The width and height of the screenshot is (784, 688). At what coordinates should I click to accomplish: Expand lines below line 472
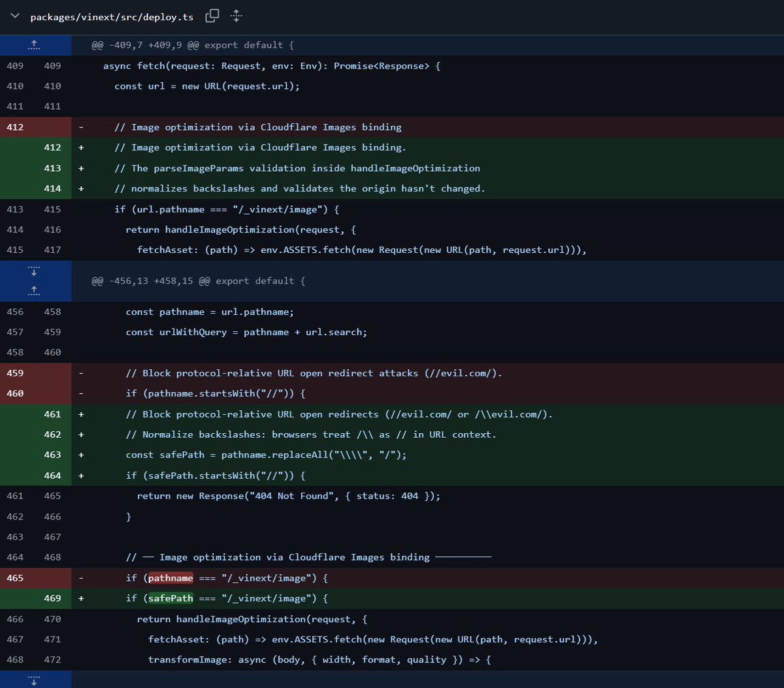[35, 679]
